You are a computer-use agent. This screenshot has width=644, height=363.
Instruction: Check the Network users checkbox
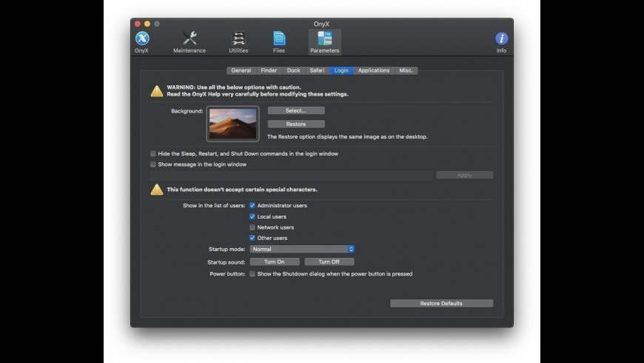pyautogui.click(x=252, y=227)
